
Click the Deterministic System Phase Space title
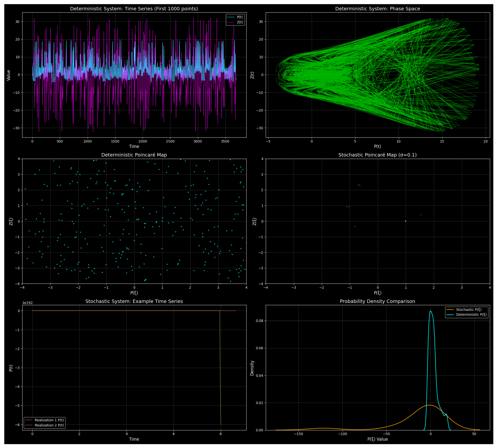coord(377,9)
